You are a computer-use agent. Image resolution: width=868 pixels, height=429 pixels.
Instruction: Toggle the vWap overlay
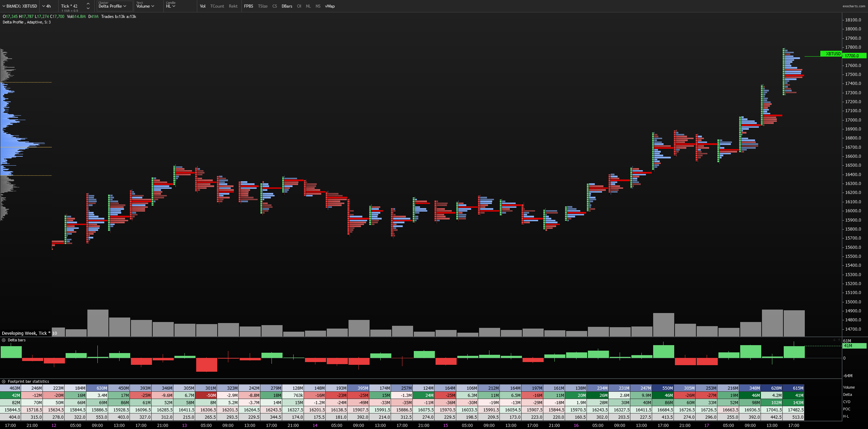[330, 6]
